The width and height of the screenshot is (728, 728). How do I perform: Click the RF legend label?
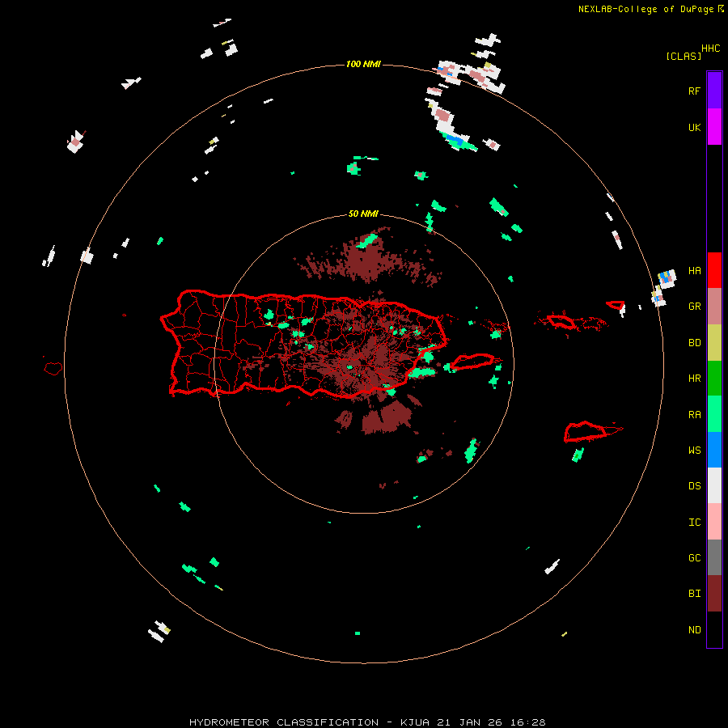point(694,91)
